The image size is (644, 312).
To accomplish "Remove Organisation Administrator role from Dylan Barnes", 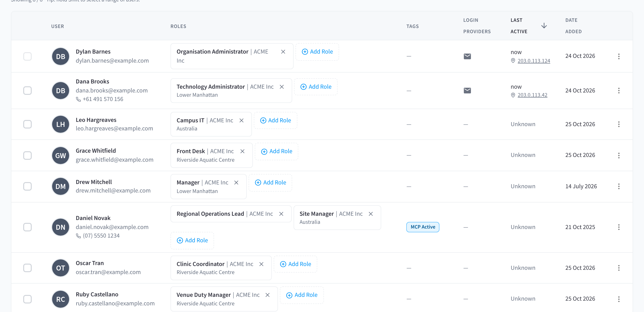I will tap(283, 52).
